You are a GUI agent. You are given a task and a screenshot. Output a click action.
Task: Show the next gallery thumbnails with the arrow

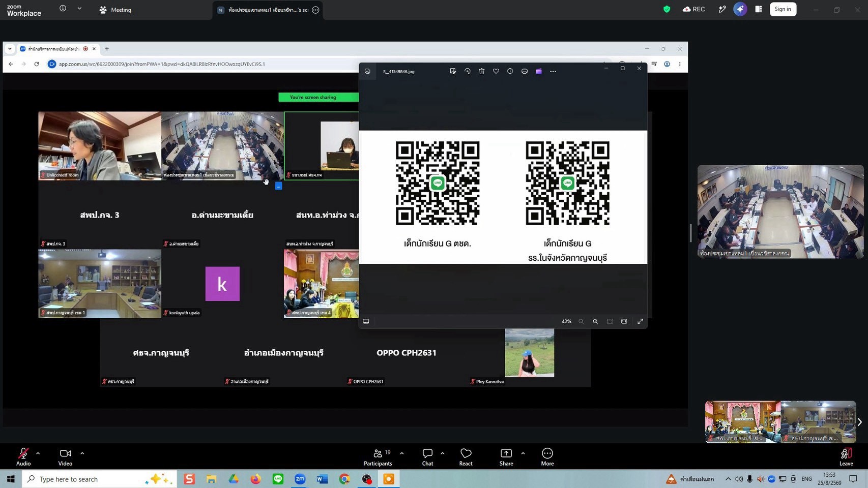(x=860, y=422)
